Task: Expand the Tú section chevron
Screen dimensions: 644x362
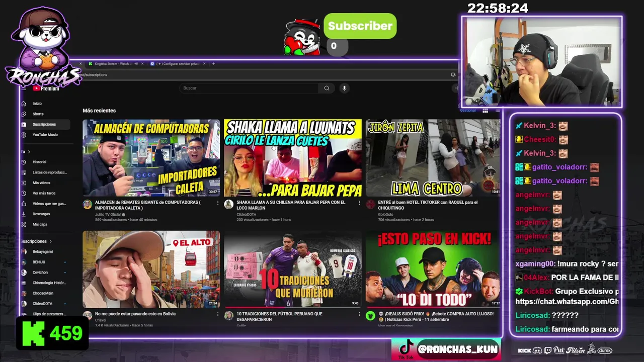Action: pos(29,152)
